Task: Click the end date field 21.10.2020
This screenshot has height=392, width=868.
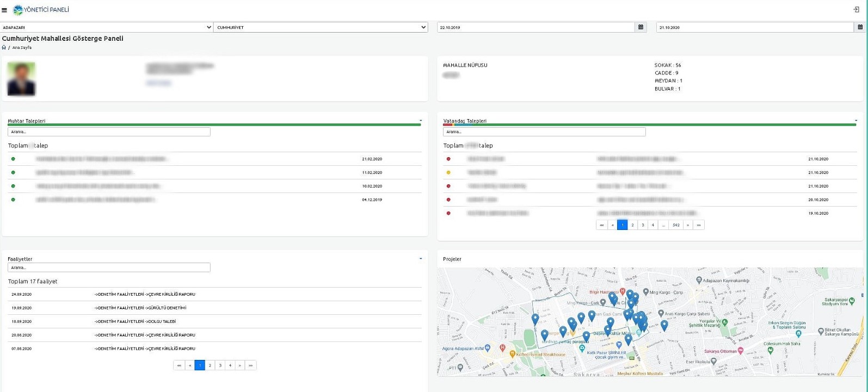Action: point(755,27)
